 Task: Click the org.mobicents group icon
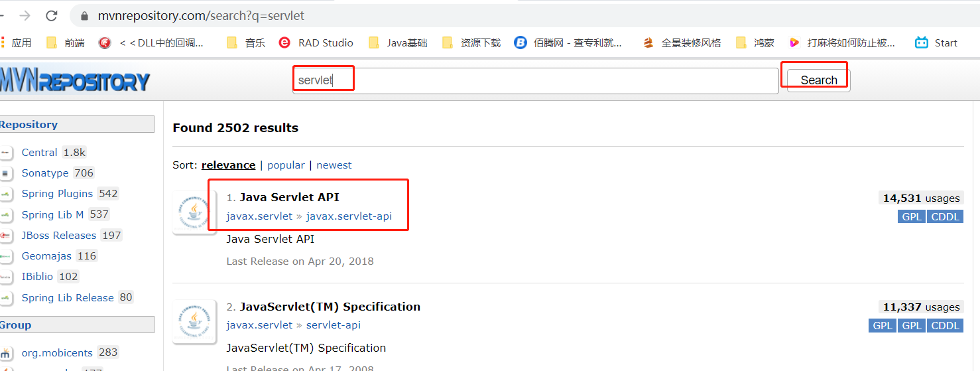pyautogui.click(x=5, y=353)
